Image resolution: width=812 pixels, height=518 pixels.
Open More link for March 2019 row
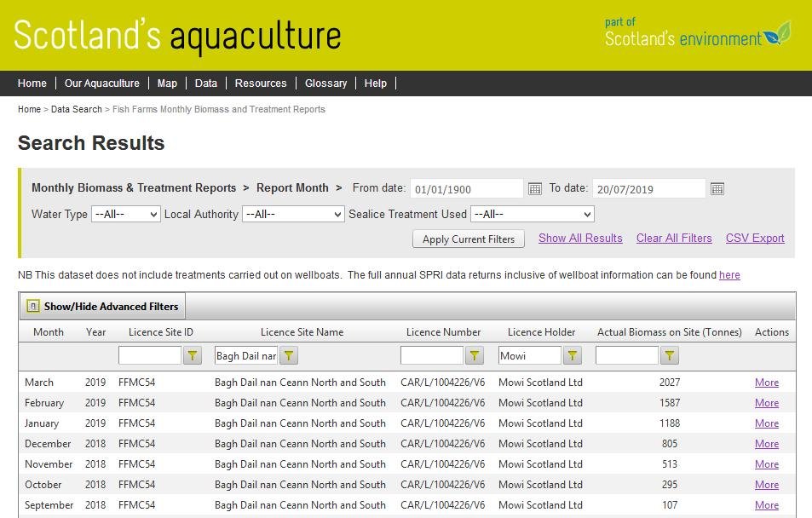tap(766, 383)
